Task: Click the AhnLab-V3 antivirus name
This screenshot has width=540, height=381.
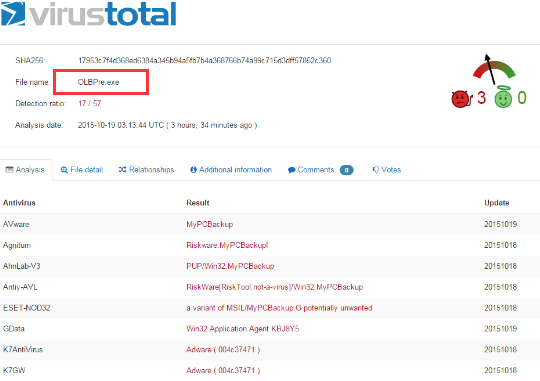Action: coord(21,266)
